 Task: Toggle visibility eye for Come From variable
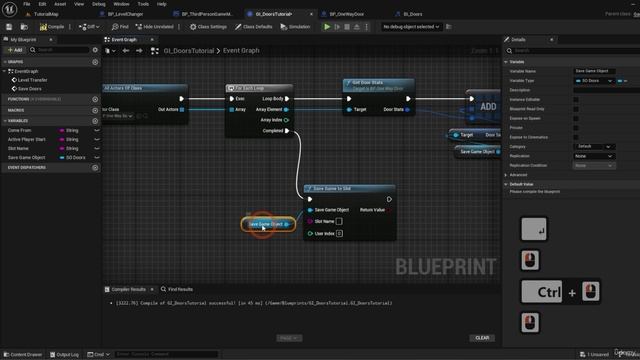pyautogui.click(x=97, y=131)
